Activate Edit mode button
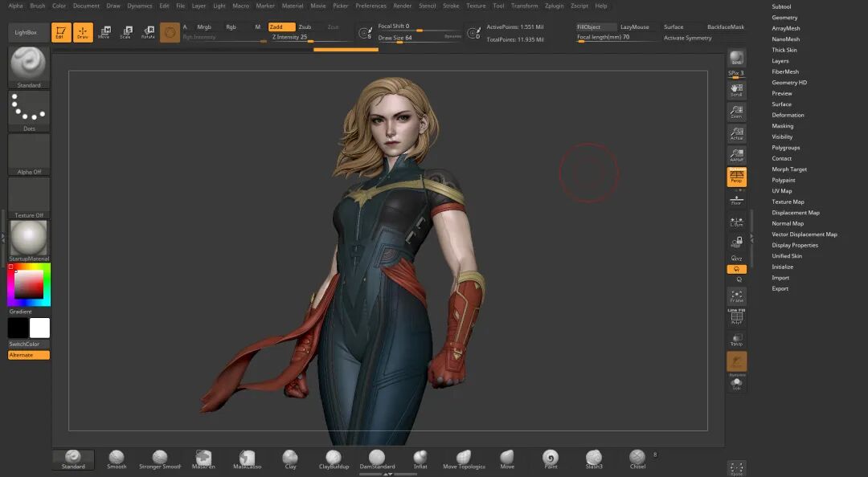 click(x=61, y=32)
